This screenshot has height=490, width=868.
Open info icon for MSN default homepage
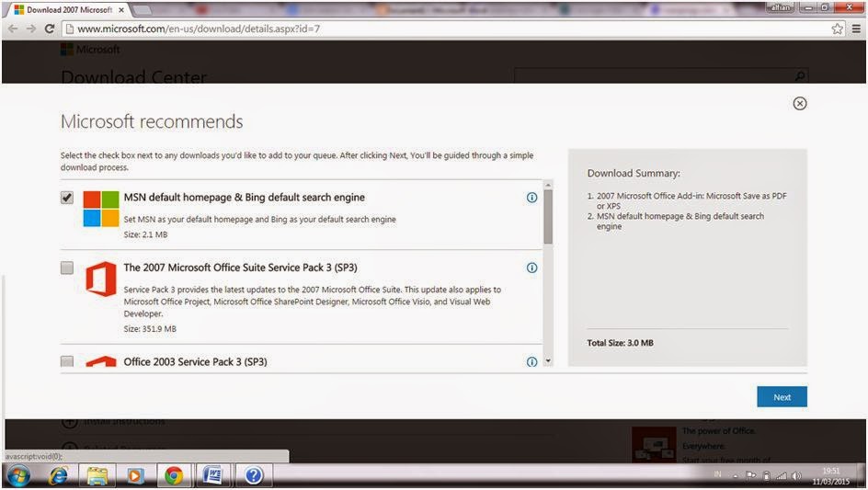pos(531,198)
